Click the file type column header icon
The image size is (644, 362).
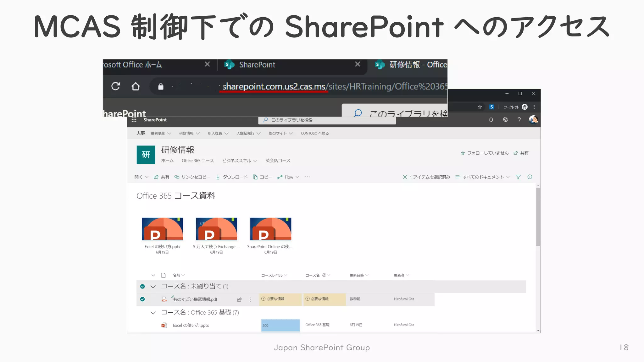[164, 275]
